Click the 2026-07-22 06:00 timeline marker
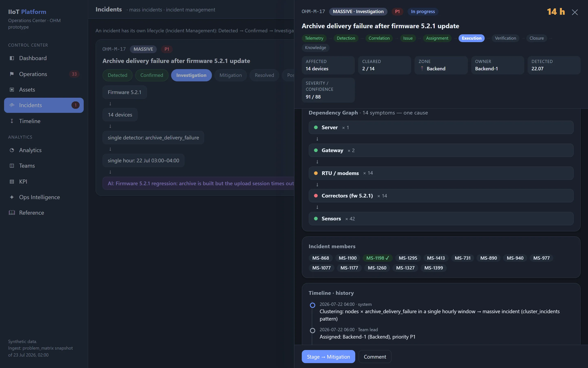 (313, 331)
